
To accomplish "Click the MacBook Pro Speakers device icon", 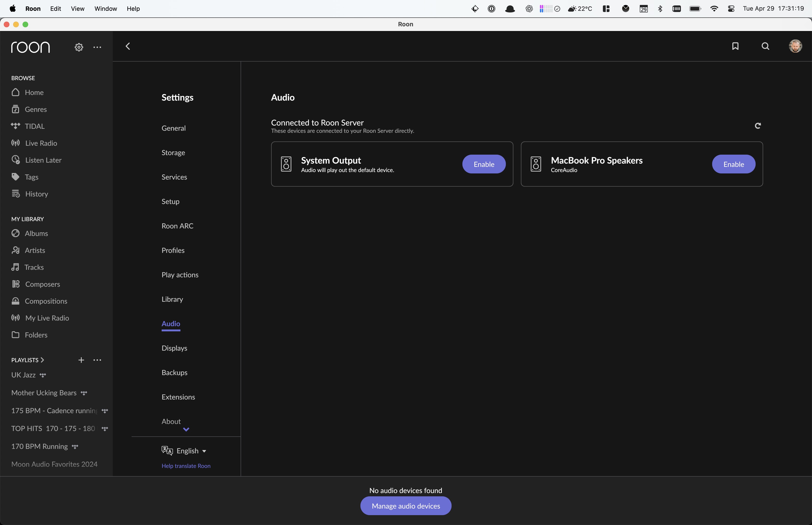I will 536,164.
